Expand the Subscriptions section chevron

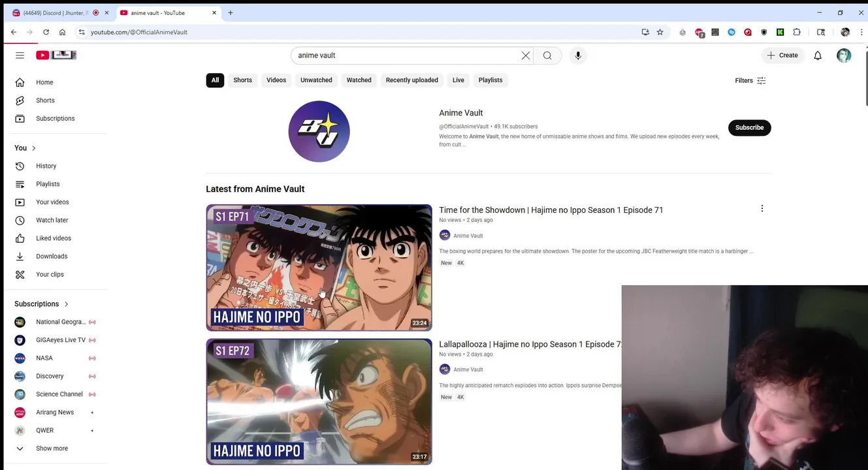pos(66,304)
